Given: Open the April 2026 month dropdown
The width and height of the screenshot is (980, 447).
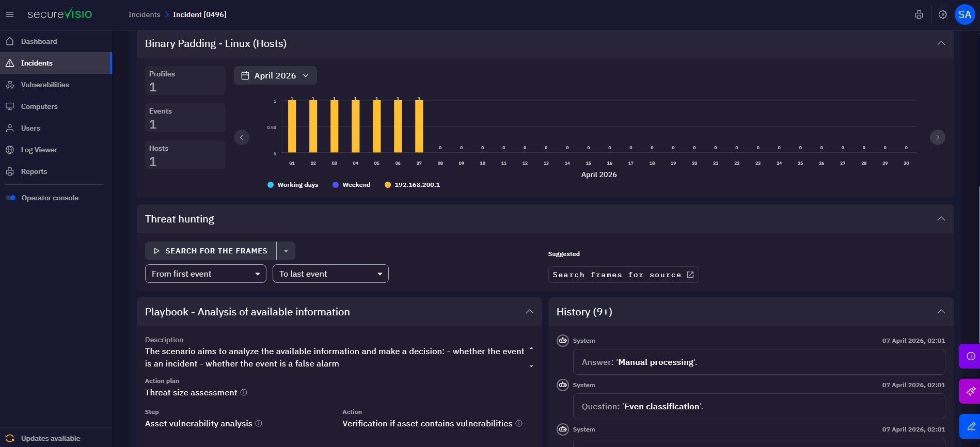Looking at the screenshot, I should pos(275,75).
